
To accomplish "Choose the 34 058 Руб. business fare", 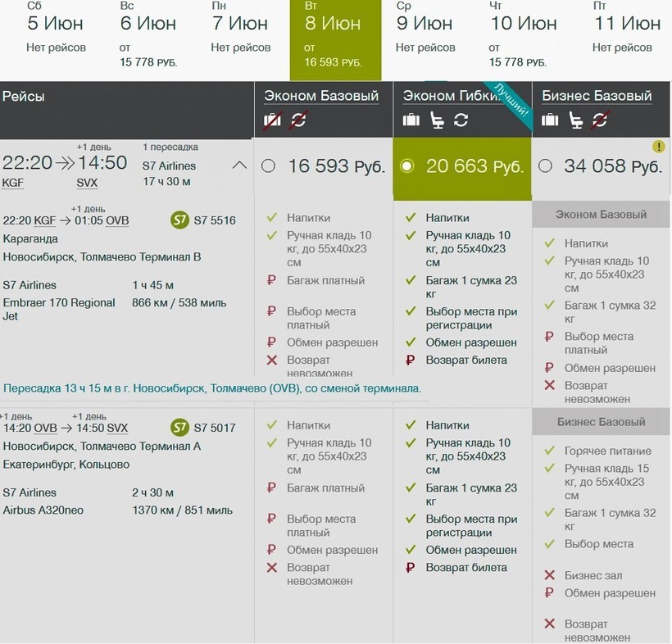I will pyautogui.click(x=546, y=166).
